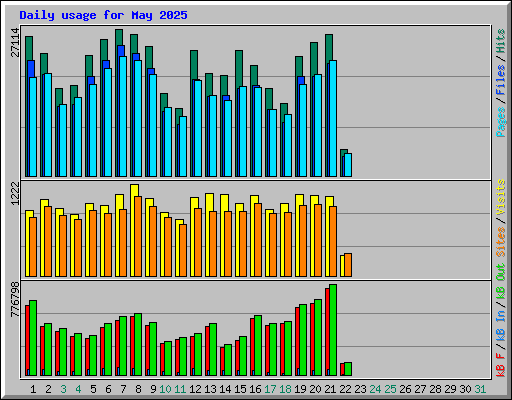Click the green day label 3
This screenshot has width=512, height=400.
63,389
